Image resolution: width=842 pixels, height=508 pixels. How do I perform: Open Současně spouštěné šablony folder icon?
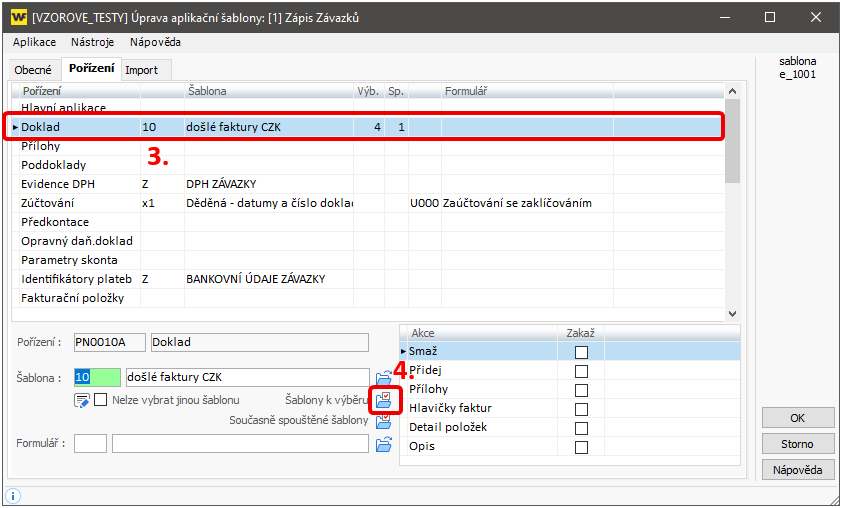tap(383, 421)
